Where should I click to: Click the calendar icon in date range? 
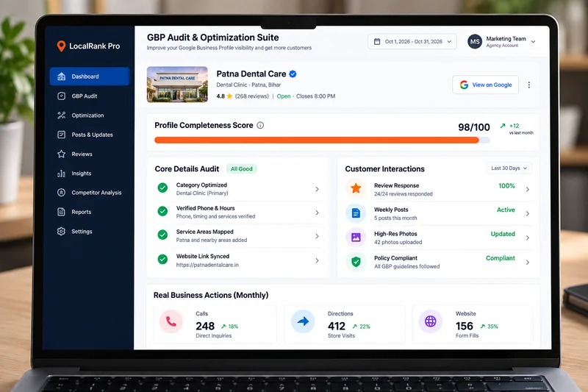(377, 42)
